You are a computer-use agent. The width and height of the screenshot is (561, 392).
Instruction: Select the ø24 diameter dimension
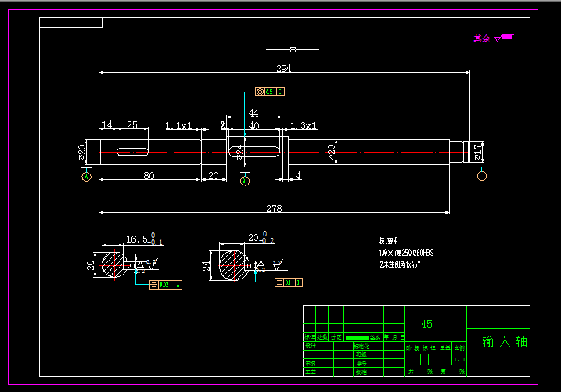[239, 153]
